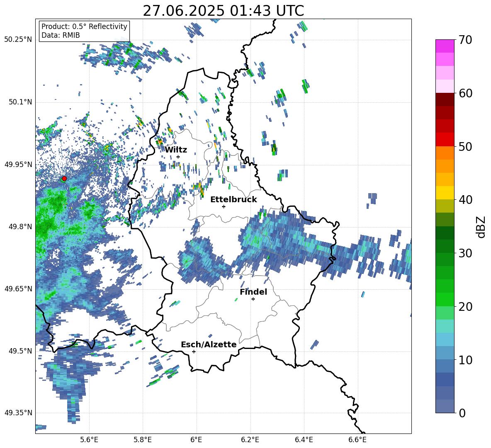
Task: Click the cross marker under Esch/Alzette
Action: point(194,351)
